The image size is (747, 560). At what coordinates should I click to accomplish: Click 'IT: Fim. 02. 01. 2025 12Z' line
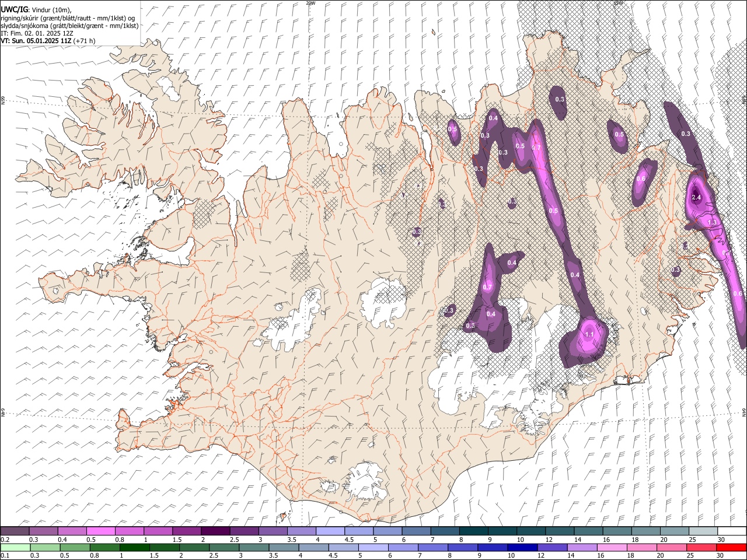(x=37, y=33)
